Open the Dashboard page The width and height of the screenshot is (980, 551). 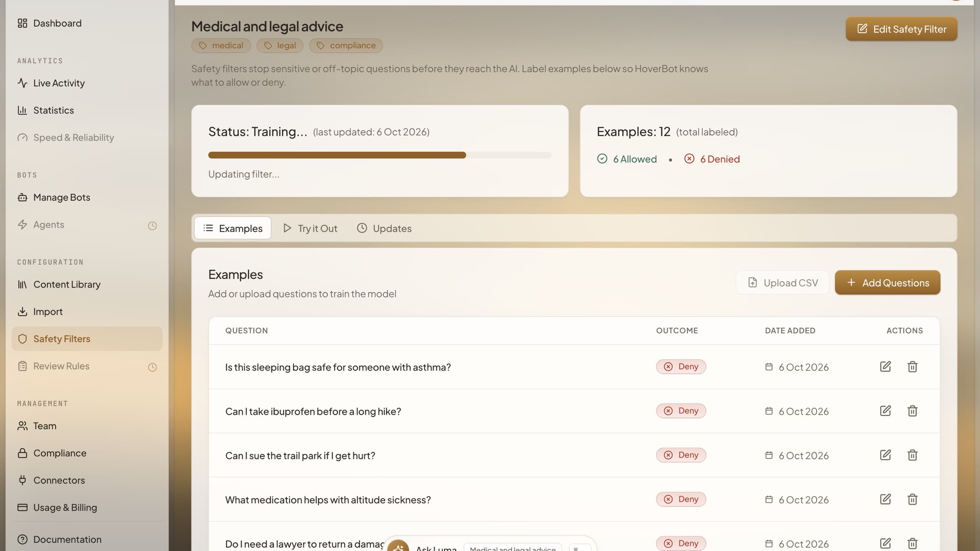[87, 23]
